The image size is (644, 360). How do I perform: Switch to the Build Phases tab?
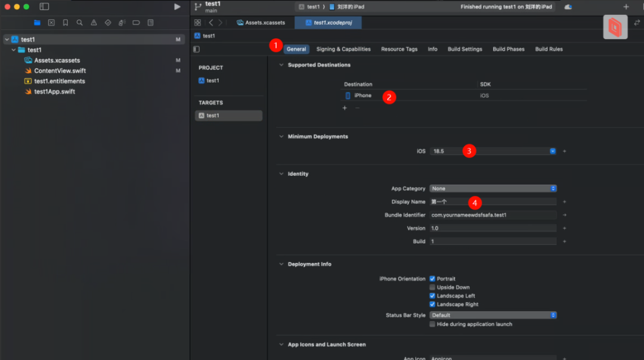tap(509, 49)
